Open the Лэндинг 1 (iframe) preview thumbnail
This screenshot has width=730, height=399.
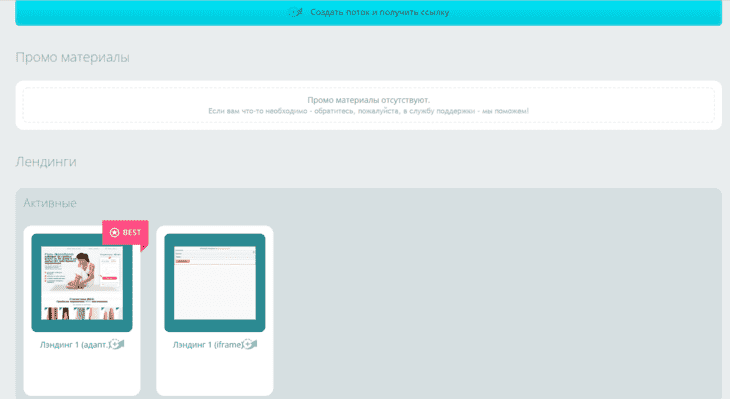click(x=215, y=283)
